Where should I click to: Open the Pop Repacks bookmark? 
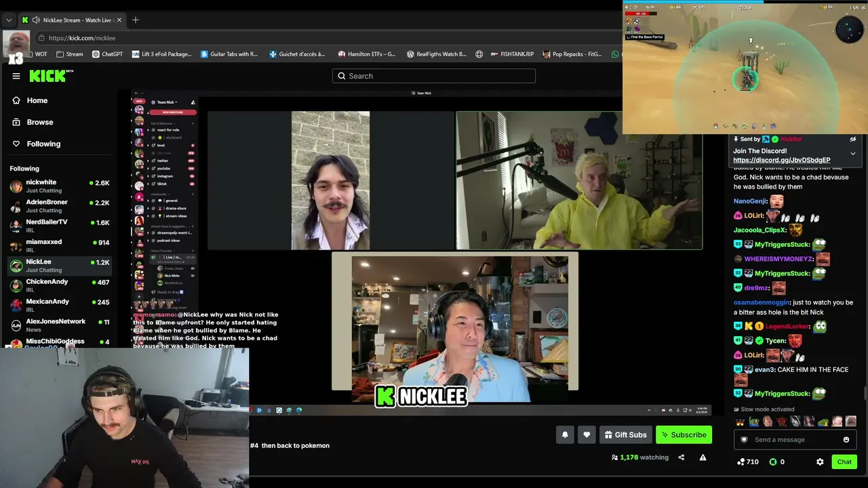[x=572, y=54]
